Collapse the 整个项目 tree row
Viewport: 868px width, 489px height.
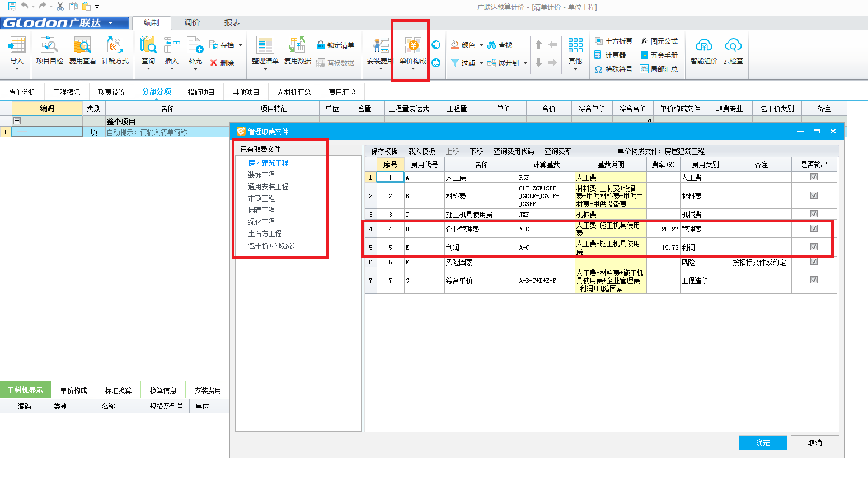tap(17, 120)
